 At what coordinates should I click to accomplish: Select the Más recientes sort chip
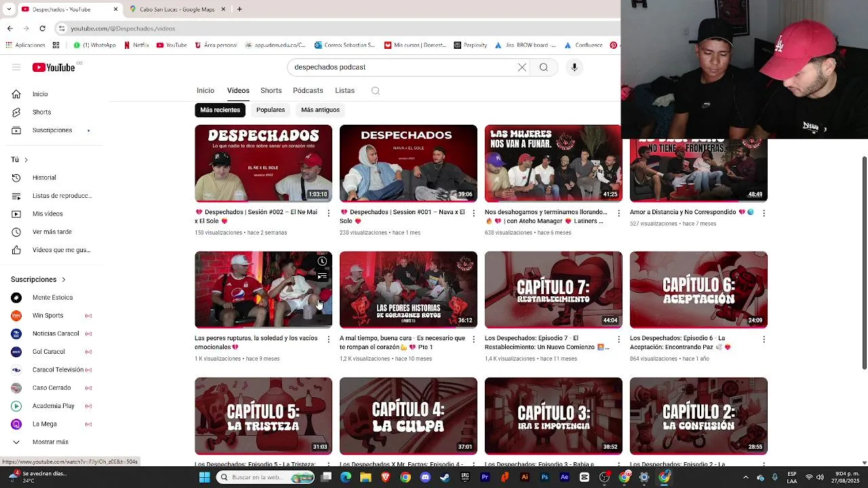[x=220, y=110]
